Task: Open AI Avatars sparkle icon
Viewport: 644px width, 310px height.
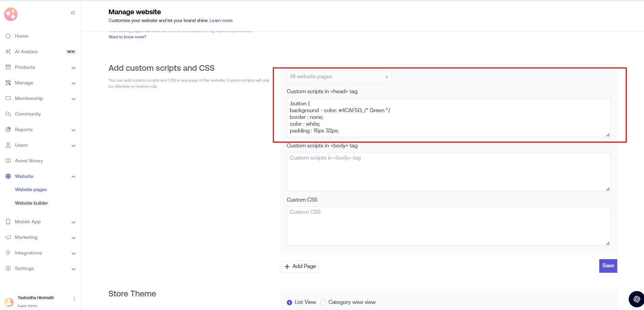Action: click(x=8, y=51)
